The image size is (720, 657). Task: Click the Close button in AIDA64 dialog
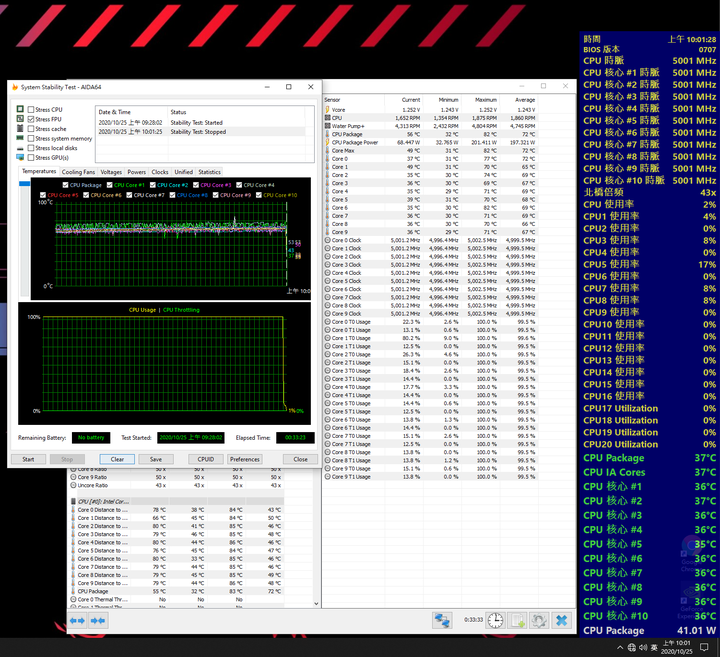point(300,459)
